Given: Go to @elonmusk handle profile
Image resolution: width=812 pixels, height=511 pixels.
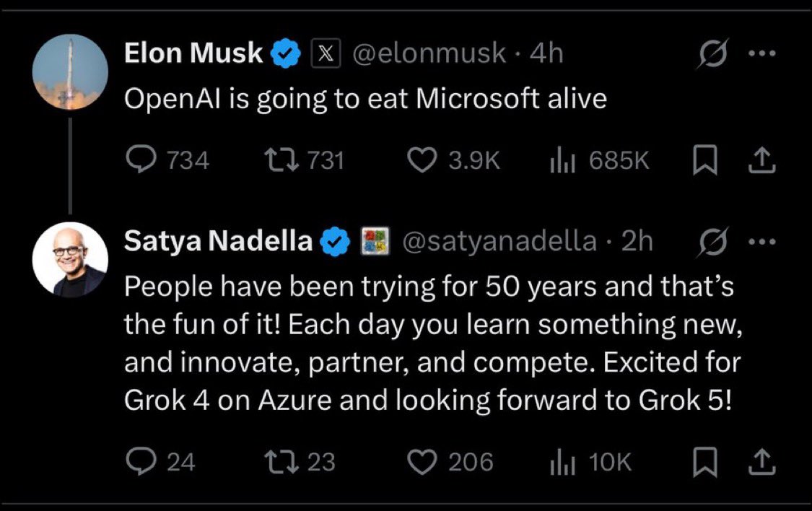Looking at the screenshot, I should (x=428, y=54).
